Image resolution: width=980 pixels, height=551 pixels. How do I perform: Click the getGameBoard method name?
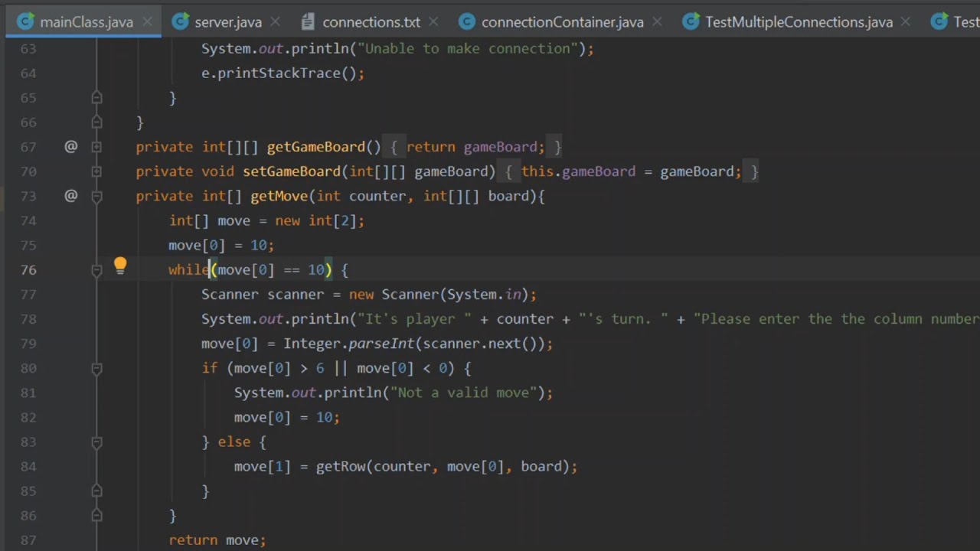[x=316, y=147]
